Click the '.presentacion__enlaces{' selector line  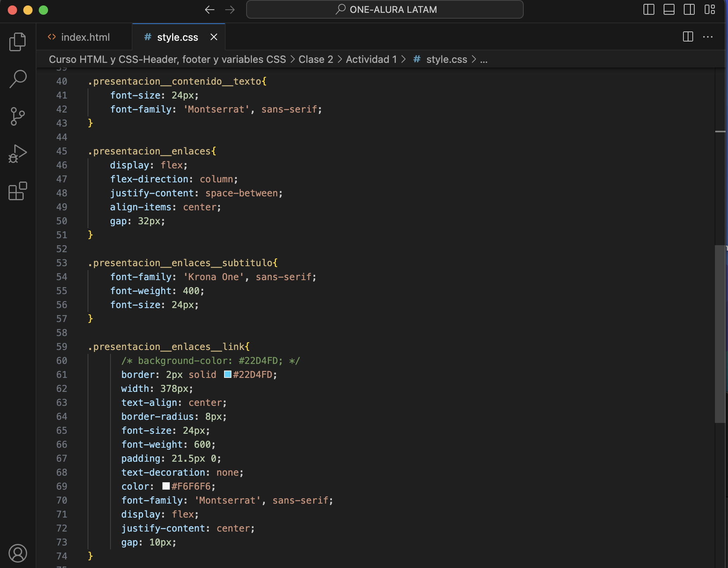coord(152,151)
